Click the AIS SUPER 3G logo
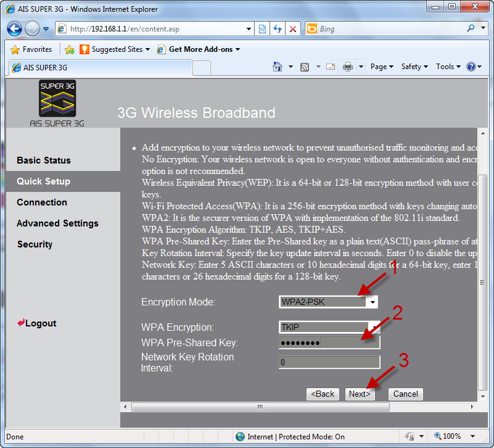Image resolution: width=494 pixels, height=448 pixels. click(x=57, y=104)
